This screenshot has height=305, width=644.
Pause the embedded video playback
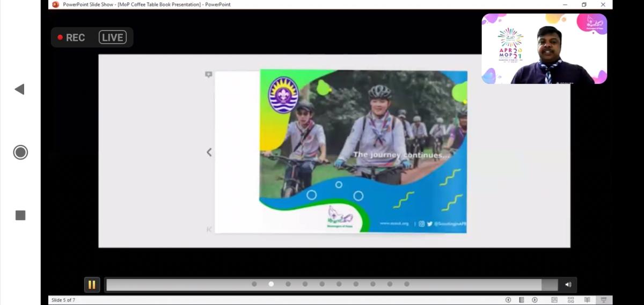[x=92, y=285]
